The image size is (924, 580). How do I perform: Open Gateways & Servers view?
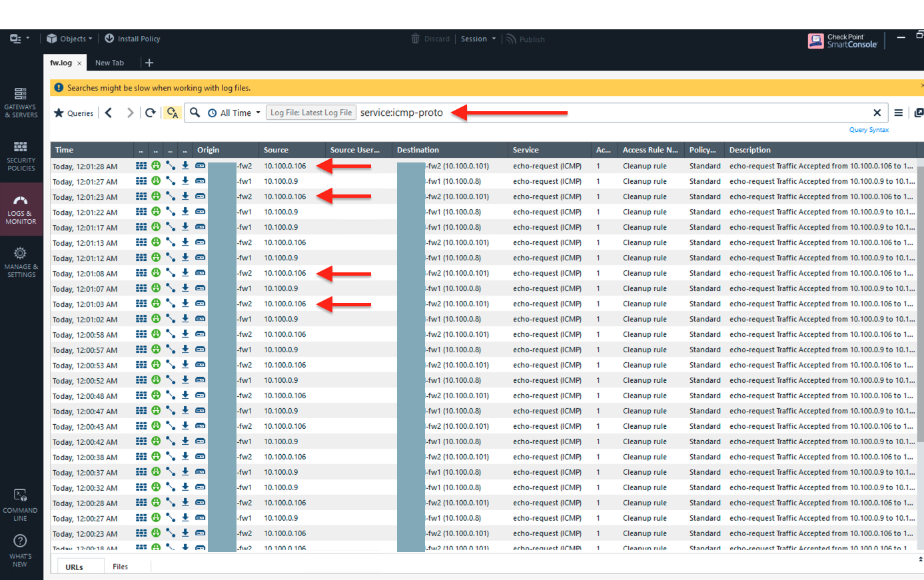21,103
